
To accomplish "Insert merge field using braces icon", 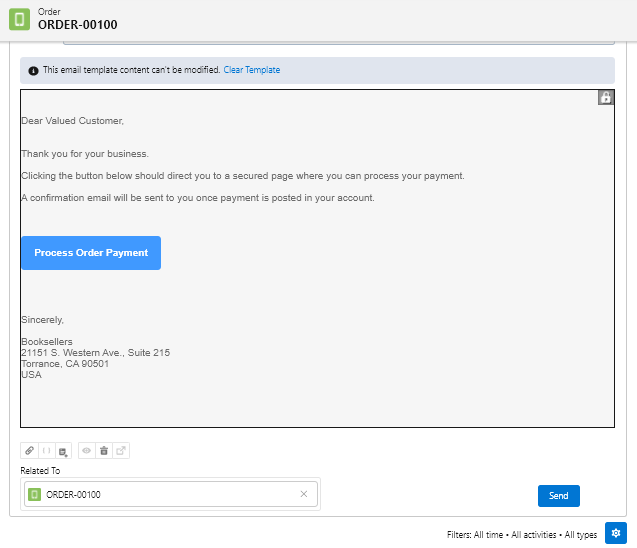I will click(x=46, y=451).
